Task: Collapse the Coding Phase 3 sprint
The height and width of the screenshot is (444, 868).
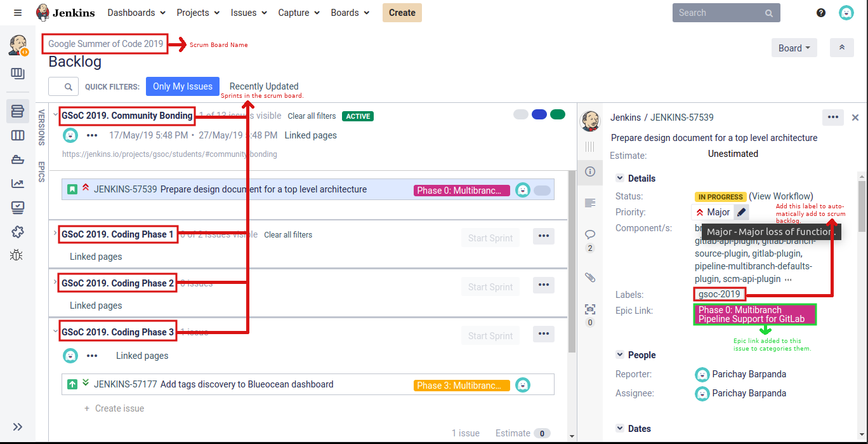Action: [x=55, y=331]
